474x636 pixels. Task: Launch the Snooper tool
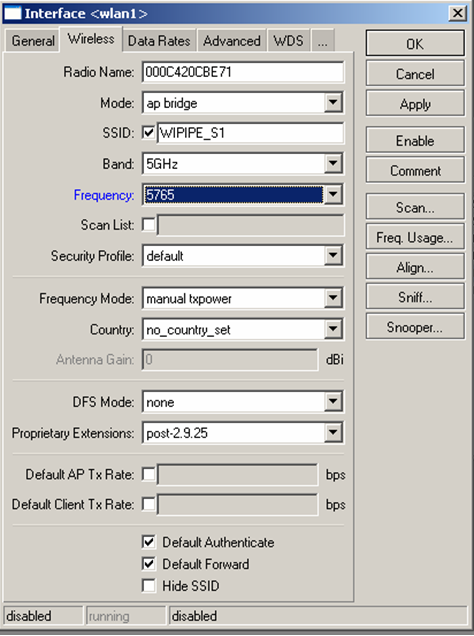point(415,327)
